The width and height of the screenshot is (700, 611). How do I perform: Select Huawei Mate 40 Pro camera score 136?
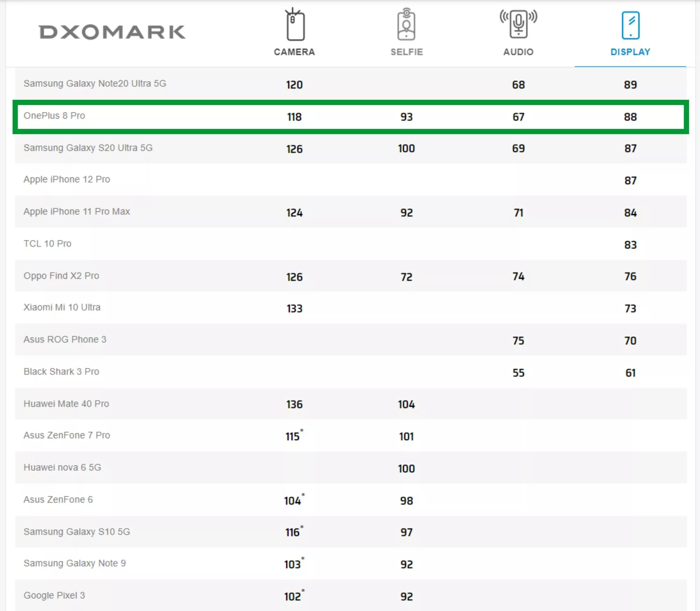pos(294,405)
